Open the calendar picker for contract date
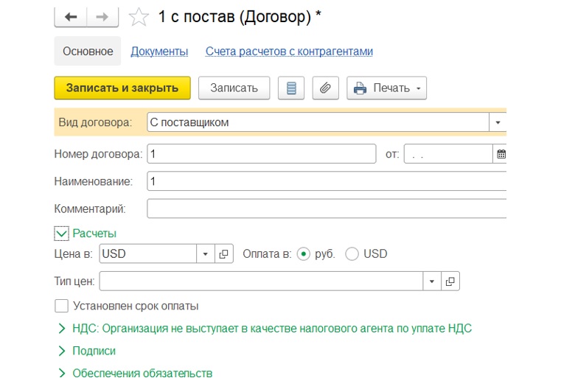The width and height of the screenshot is (575, 392). pos(501,154)
